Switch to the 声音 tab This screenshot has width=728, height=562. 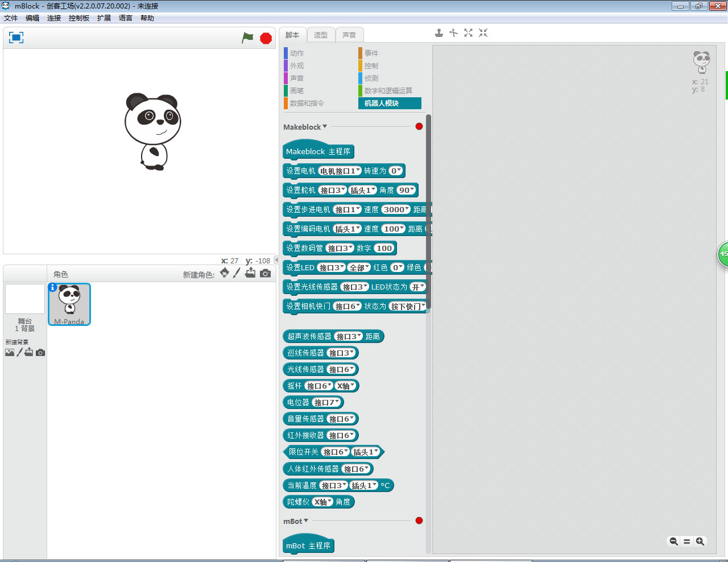tap(349, 35)
